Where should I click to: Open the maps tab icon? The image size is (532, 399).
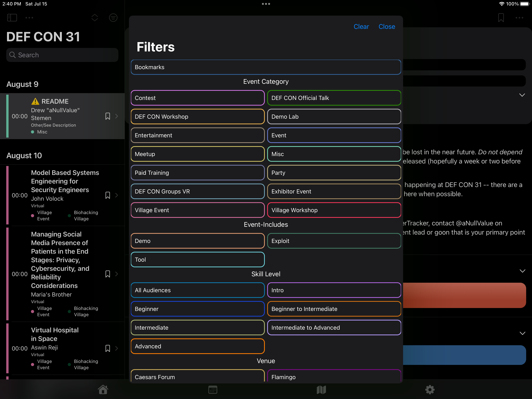click(x=321, y=390)
